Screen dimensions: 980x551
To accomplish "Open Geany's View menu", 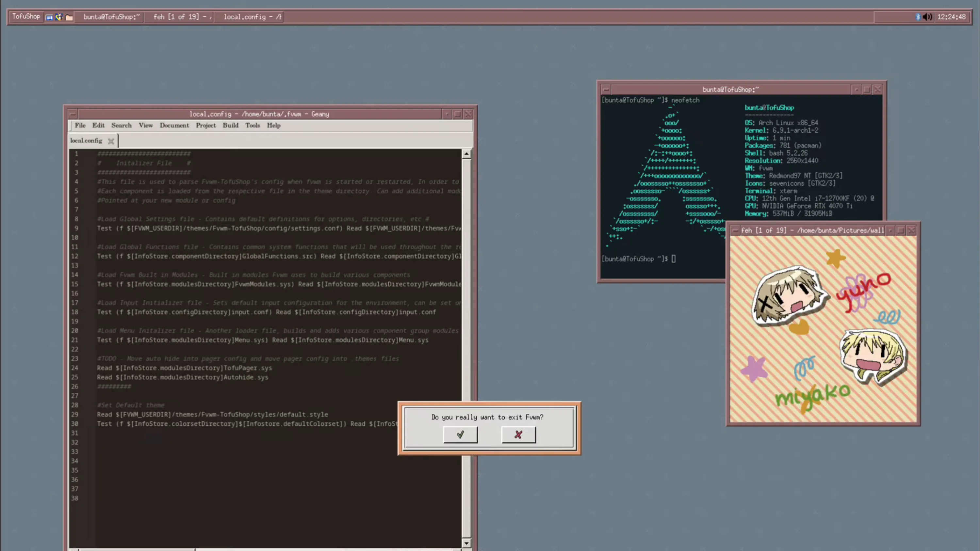I will click(146, 125).
